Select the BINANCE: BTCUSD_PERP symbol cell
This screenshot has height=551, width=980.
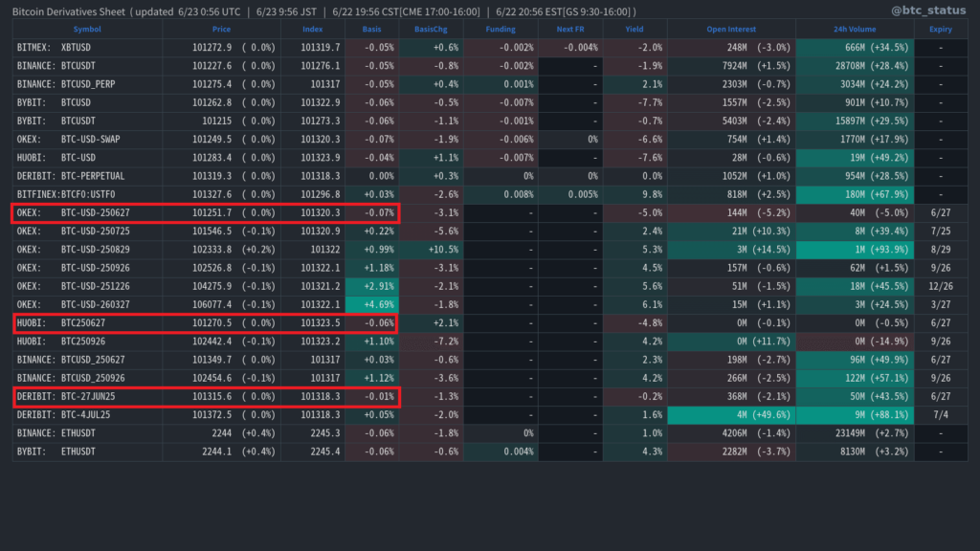point(87,84)
